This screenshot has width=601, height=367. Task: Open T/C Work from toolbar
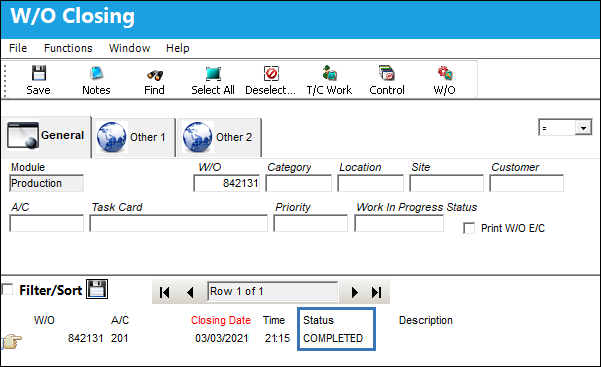click(x=329, y=73)
